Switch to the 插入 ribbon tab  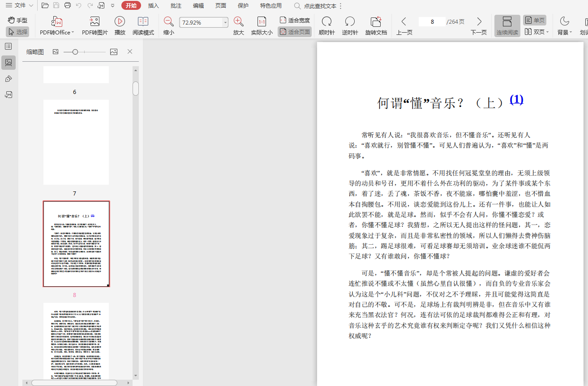click(154, 6)
